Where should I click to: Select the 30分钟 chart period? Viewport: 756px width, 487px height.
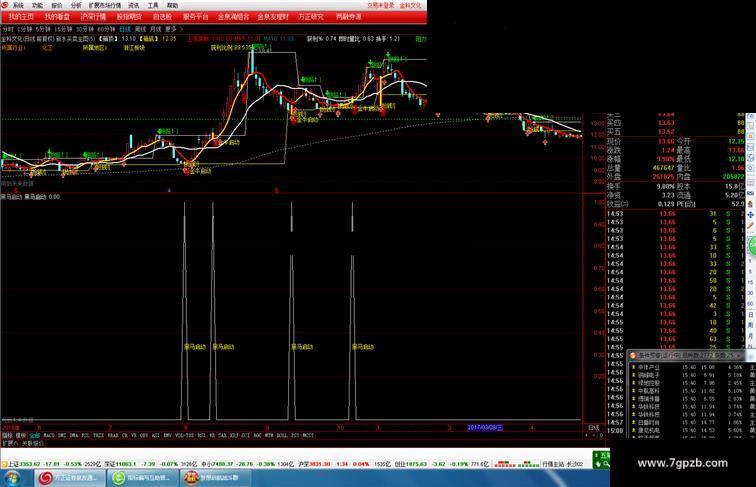coord(84,29)
